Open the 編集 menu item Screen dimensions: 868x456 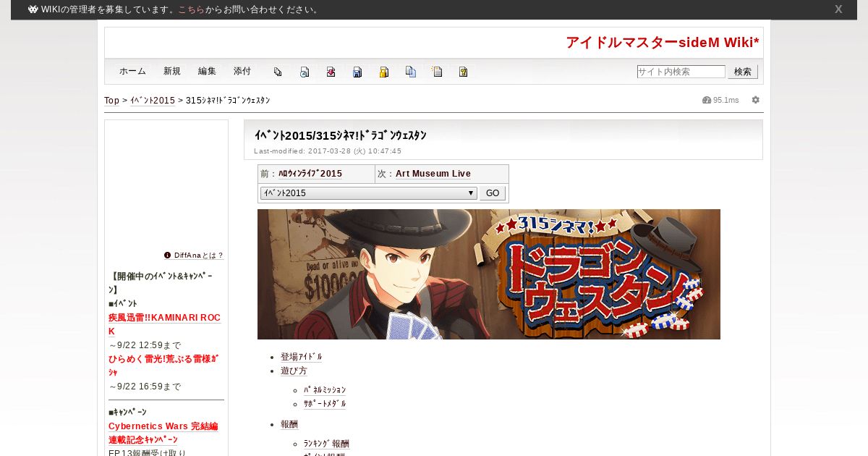[x=207, y=71]
